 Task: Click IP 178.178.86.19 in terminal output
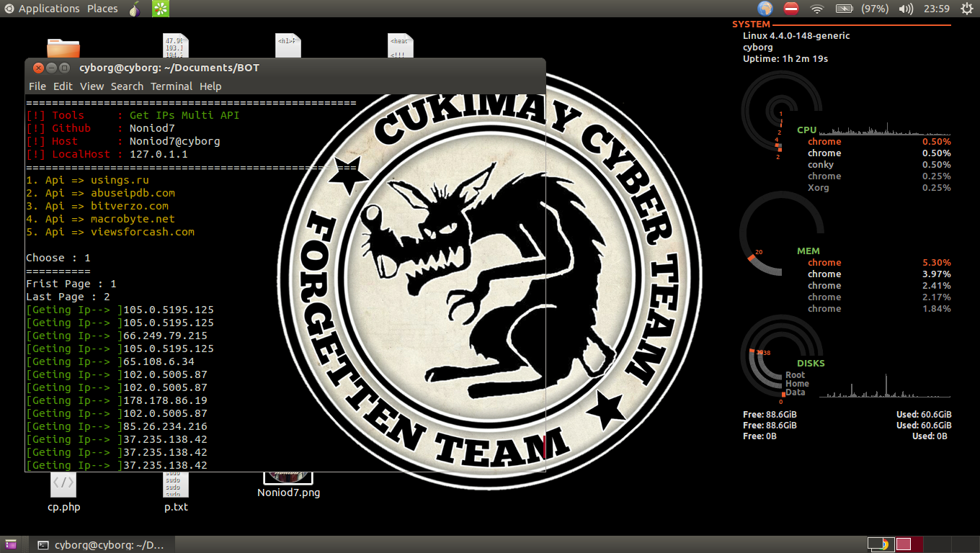coord(166,400)
